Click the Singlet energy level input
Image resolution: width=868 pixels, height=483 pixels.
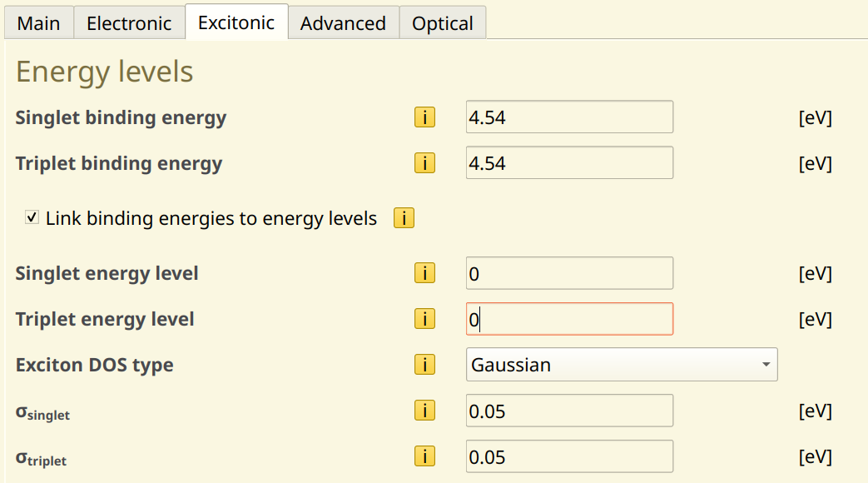tap(569, 273)
